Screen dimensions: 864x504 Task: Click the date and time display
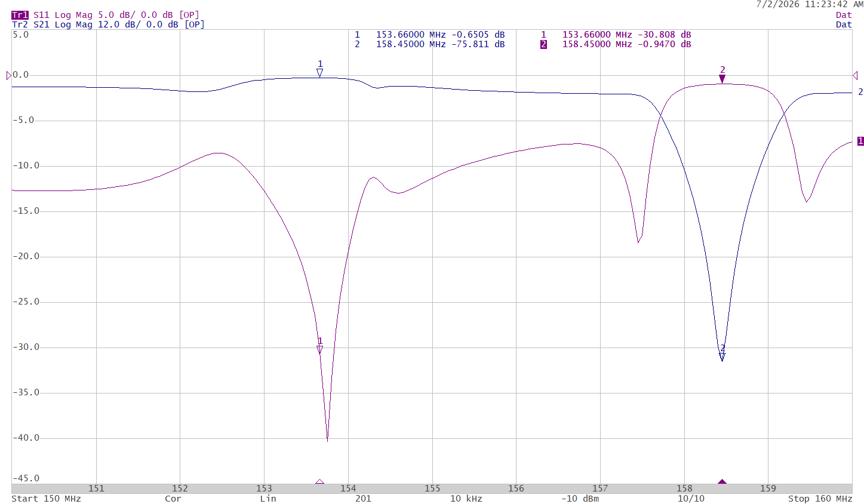coord(810,4)
